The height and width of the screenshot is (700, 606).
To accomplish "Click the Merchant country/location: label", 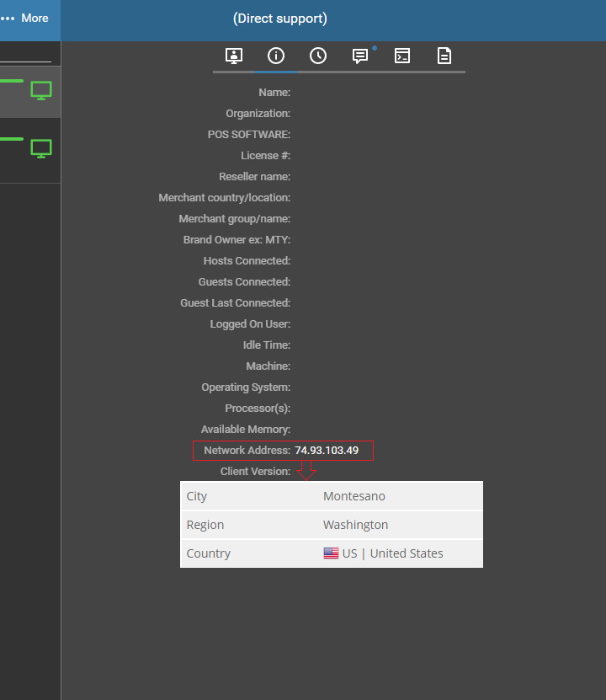I will click(x=225, y=198).
